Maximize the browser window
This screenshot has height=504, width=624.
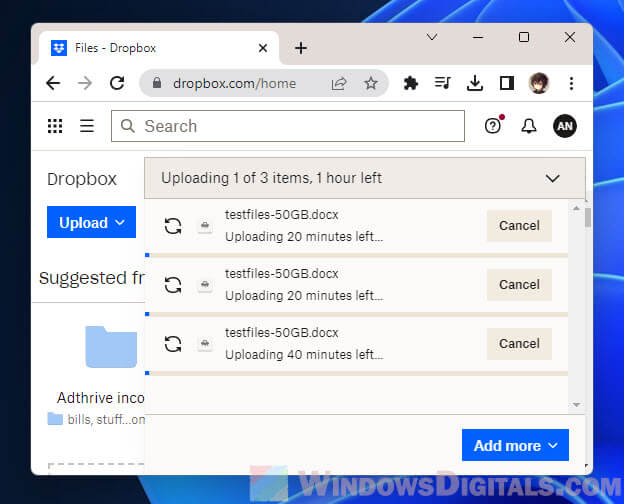(524, 37)
